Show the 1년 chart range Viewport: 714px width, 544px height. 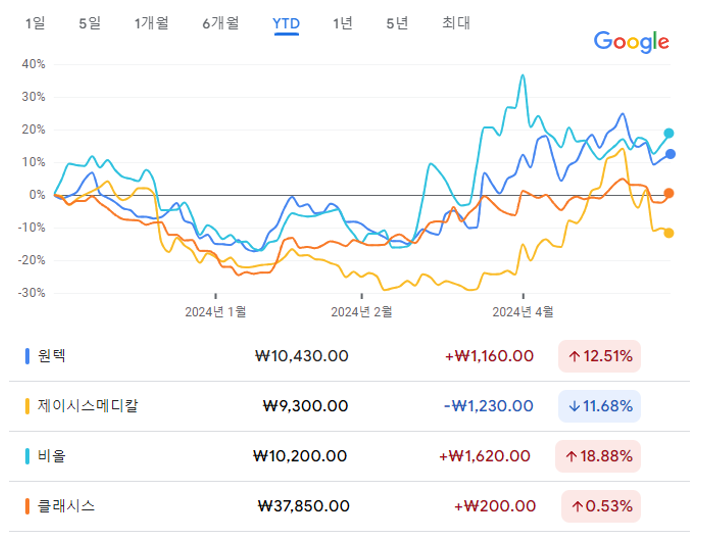pyautogui.click(x=342, y=23)
